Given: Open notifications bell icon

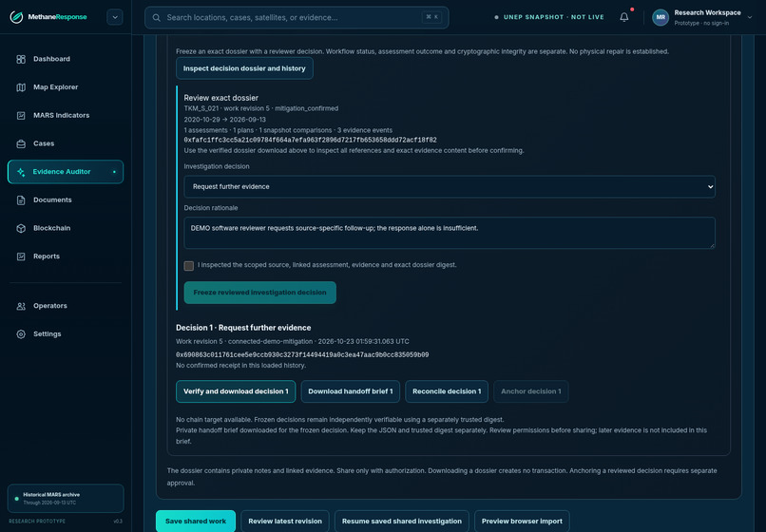Looking at the screenshot, I should [624, 17].
